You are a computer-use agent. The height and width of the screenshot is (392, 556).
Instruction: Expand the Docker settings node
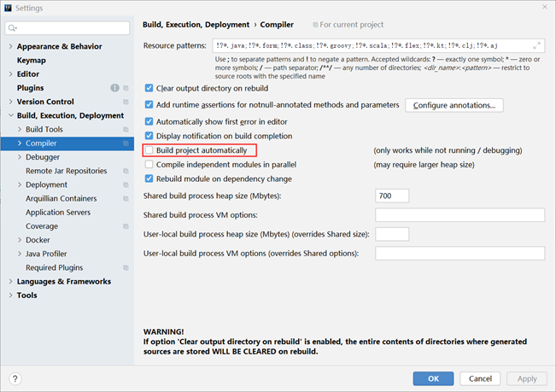tap(20, 240)
